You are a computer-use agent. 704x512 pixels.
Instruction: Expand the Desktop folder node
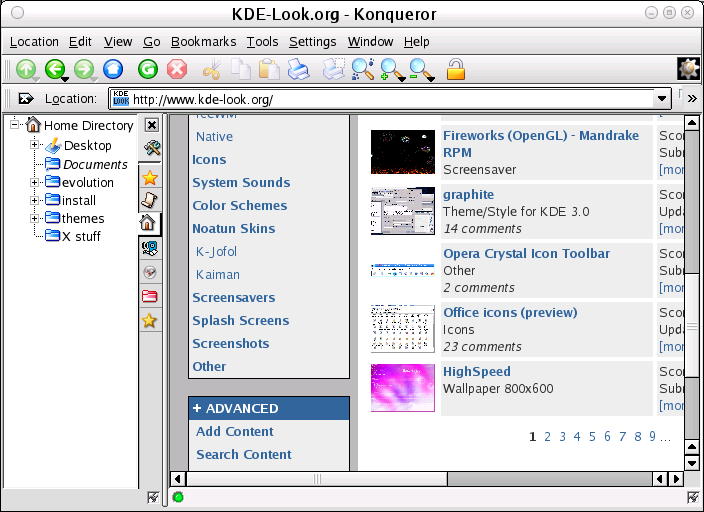coord(34,145)
